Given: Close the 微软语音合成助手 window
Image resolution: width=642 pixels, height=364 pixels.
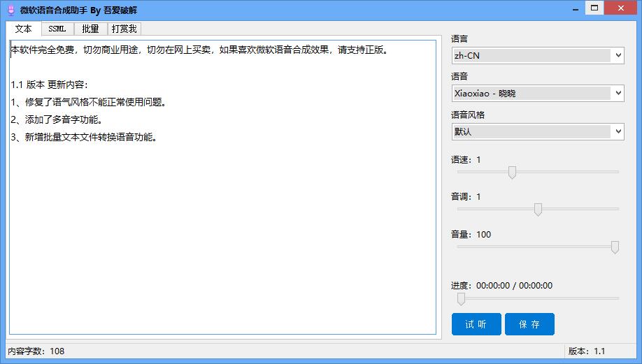Looking at the screenshot, I should (621, 8).
